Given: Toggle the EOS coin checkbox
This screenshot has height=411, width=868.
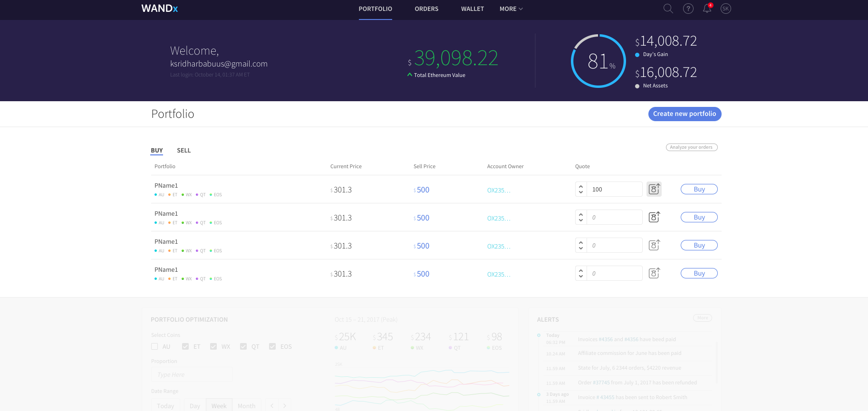Looking at the screenshot, I should tap(272, 346).
